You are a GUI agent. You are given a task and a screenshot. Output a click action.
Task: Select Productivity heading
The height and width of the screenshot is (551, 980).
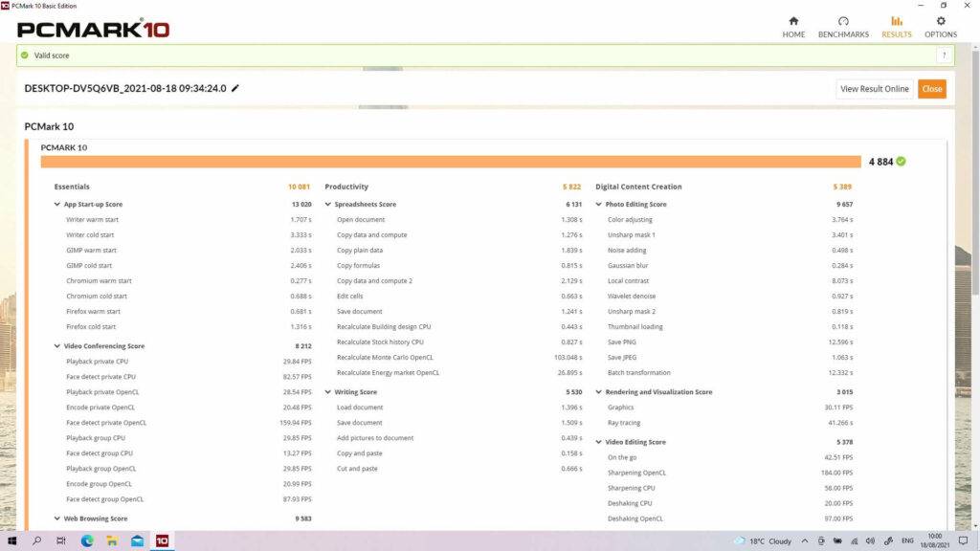346,187
